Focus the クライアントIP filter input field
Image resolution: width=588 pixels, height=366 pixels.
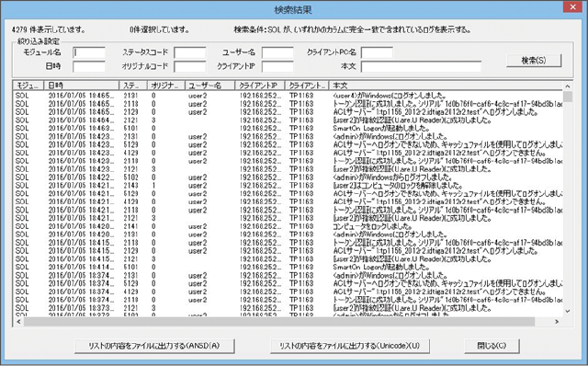coord(277,67)
